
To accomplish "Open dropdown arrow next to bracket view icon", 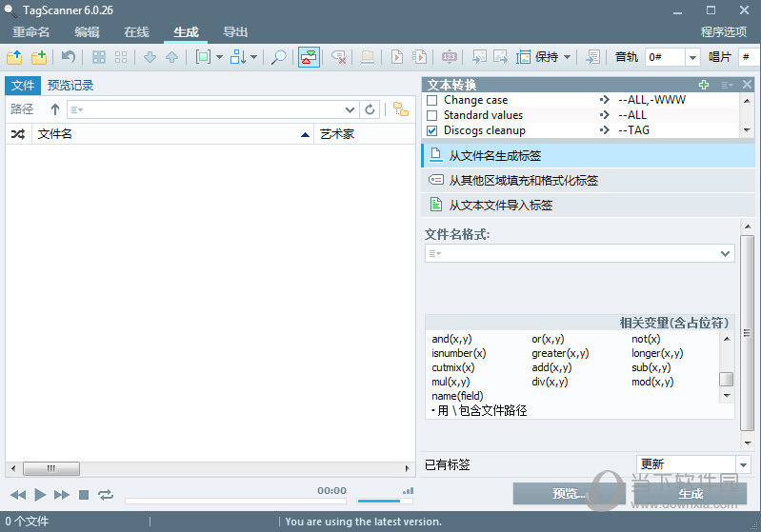I will click(219, 57).
